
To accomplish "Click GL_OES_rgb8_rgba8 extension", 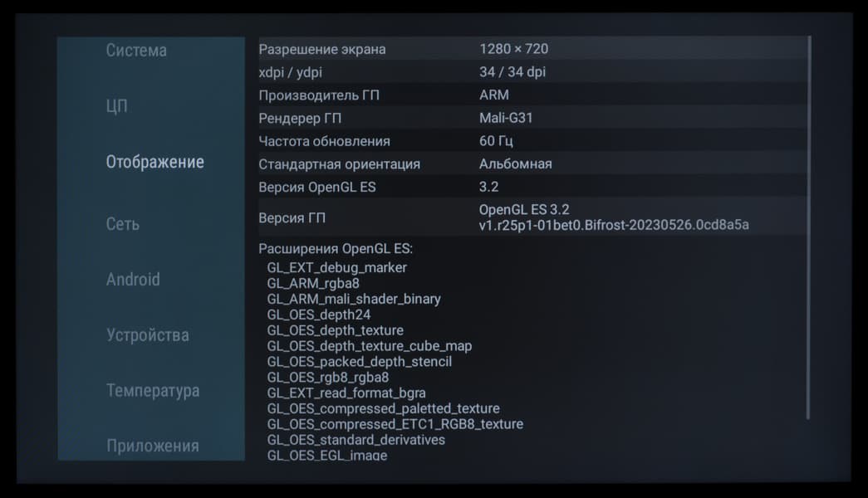I will [x=328, y=378].
